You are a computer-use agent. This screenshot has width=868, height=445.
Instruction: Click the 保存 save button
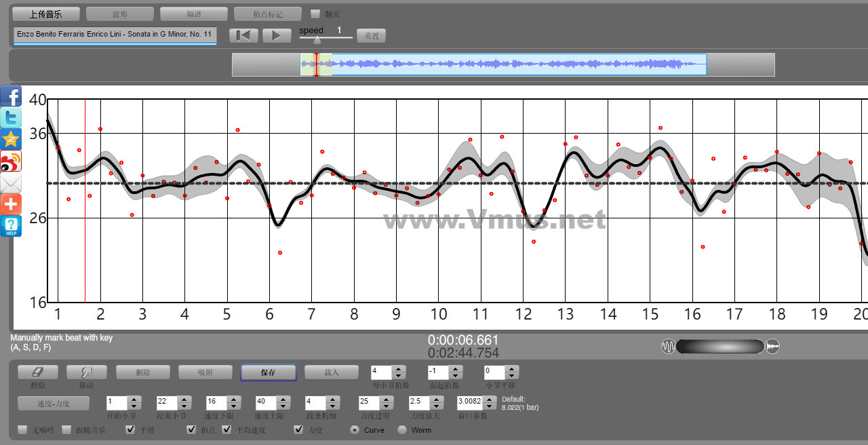[x=268, y=372]
